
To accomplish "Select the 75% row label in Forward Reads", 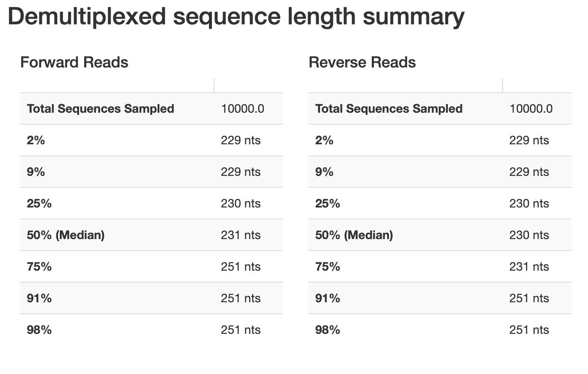I will tap(39, 267).
